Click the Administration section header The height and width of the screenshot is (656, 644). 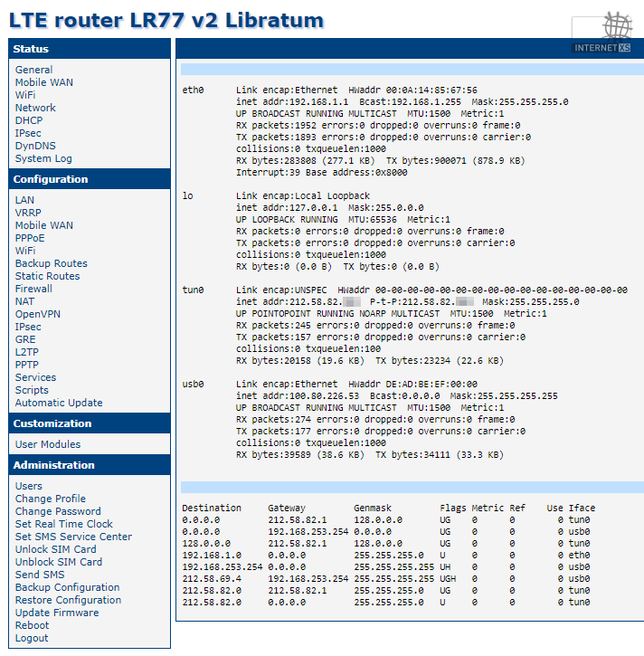coord(90,465)
